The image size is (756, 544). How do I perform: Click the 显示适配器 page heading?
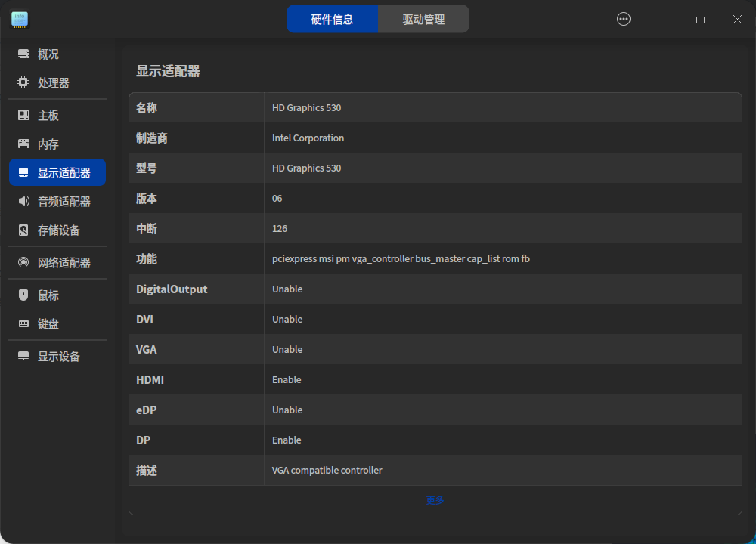tap(168, 71)
